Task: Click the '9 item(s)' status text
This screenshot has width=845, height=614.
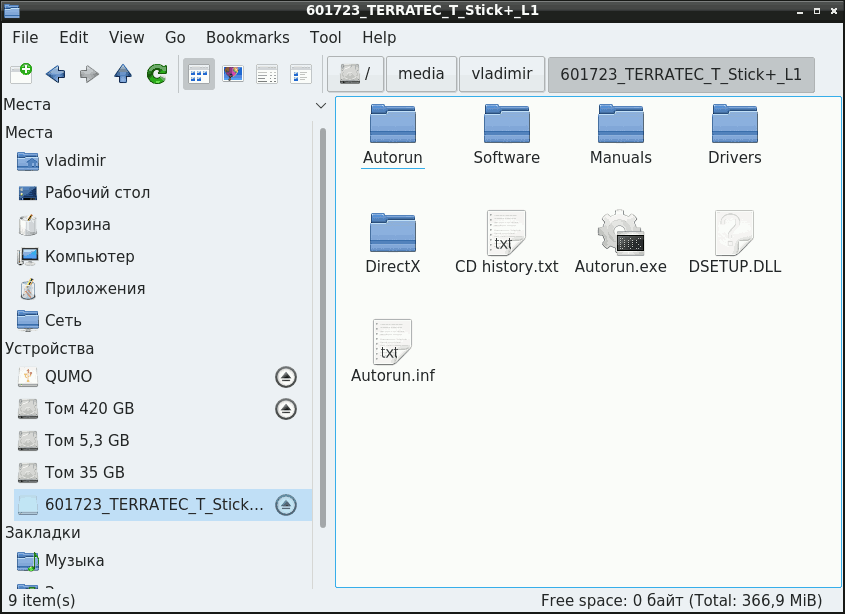Action: (x=42, y=600)
